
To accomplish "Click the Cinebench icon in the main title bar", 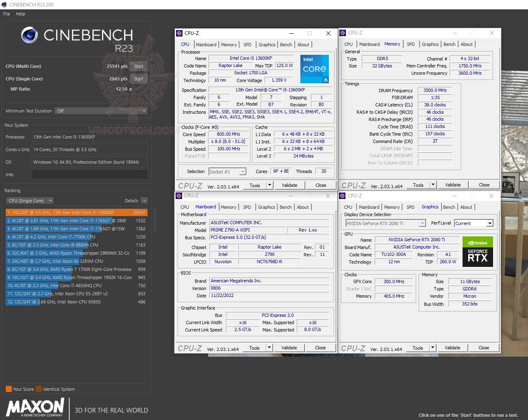I will [4, 4].
